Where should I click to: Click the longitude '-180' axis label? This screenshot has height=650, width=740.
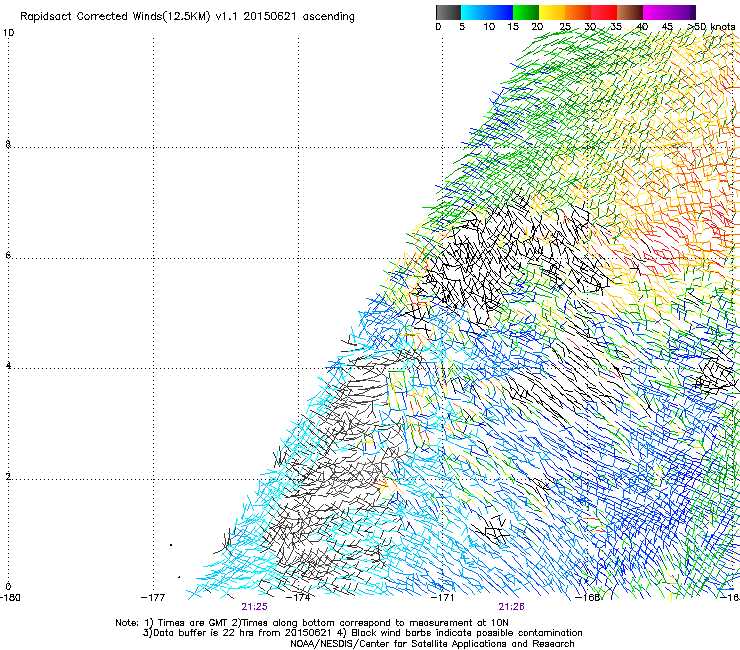pos(10,598)
